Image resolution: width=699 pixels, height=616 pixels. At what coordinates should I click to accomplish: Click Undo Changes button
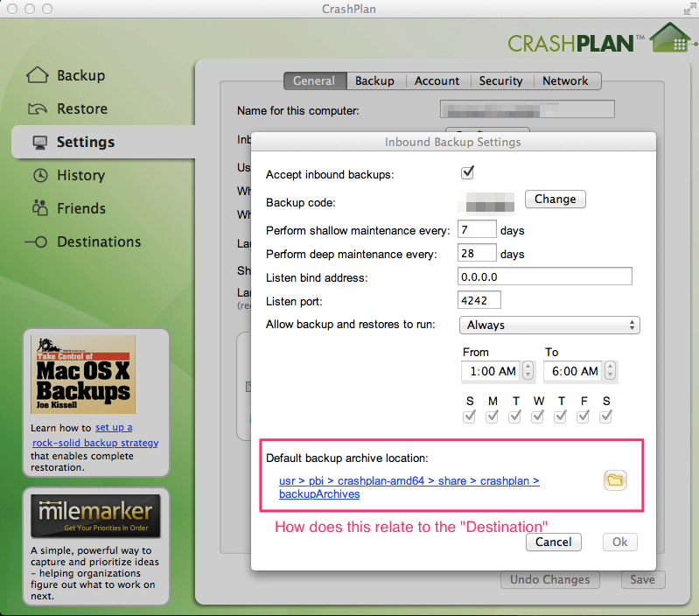549,579
